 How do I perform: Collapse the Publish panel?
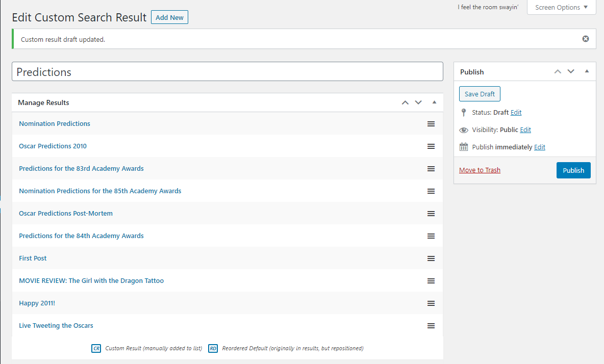587,71
